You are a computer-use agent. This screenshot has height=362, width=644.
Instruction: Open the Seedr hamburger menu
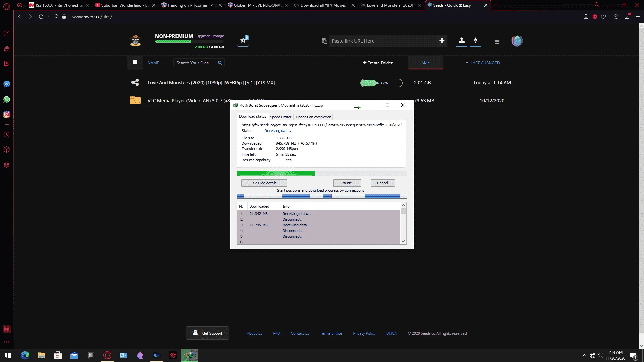(x=497, y=42)
